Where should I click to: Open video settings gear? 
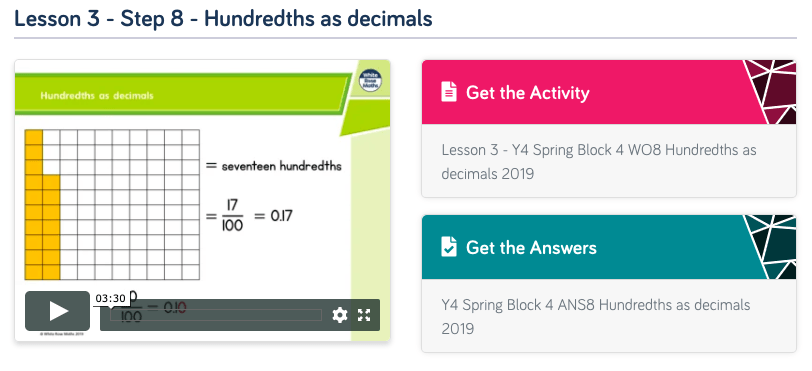(x=339, y=315)
